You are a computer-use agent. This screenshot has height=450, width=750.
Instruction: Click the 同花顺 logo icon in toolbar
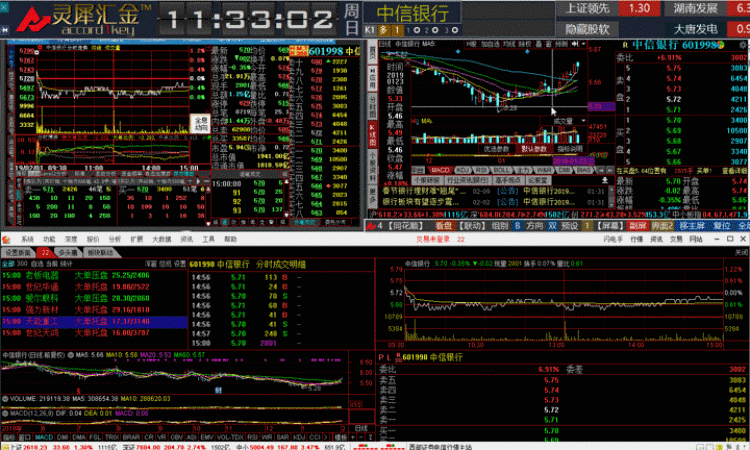[372, 226]
